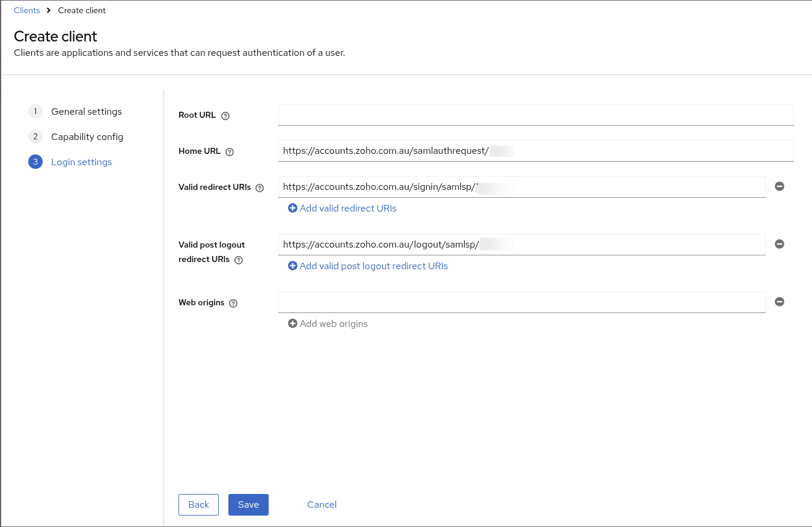The width and height of the screenshot is (812, 527).
Task: Click into the Web origins text field
Action: pos(521,302)
